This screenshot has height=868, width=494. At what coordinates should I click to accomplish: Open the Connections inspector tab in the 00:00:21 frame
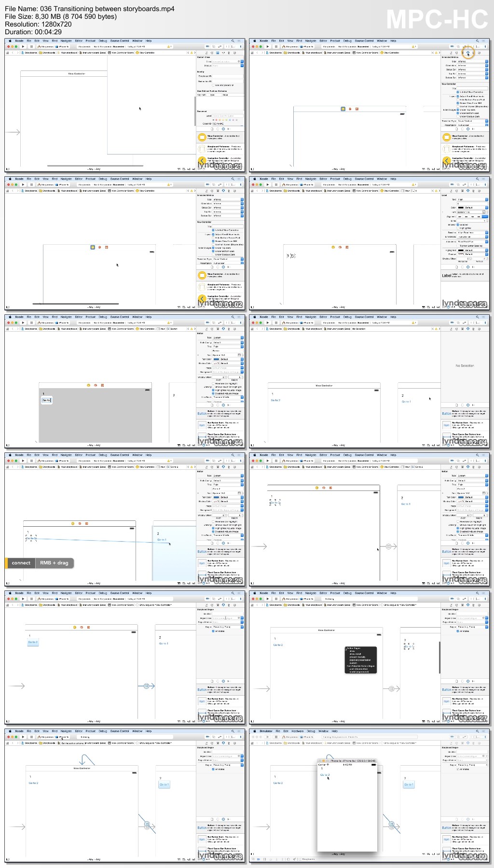tap(234, 53)
